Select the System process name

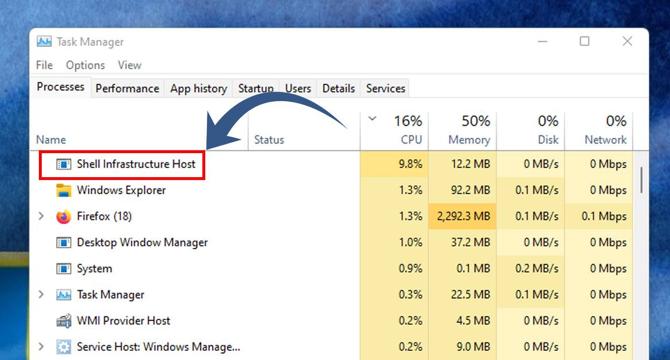point(94,269)
